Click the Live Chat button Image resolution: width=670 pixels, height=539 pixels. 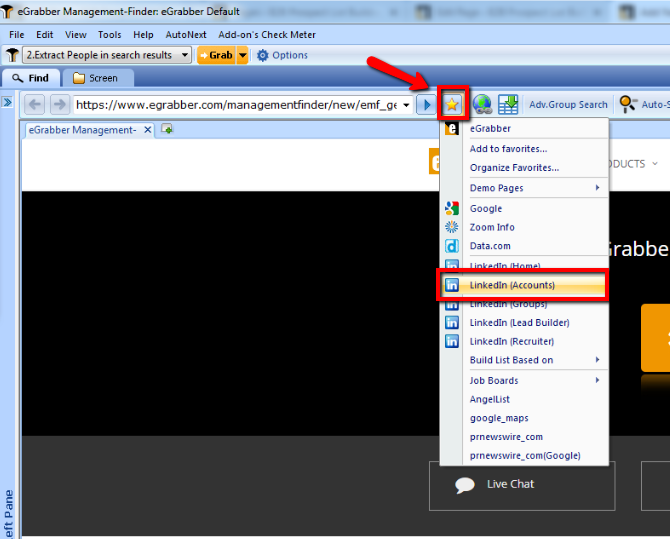tap(522, 486)
